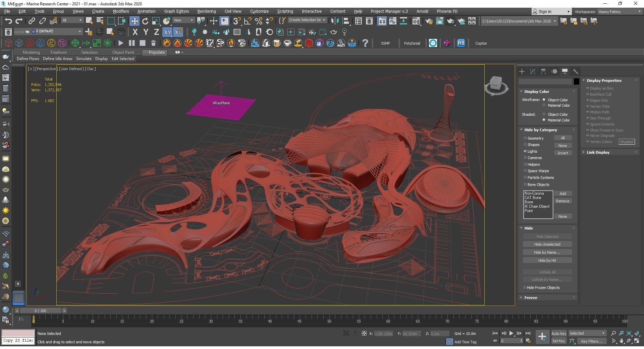Viewport: 644px width, 349px height.
Task: Select the Select and Move tool
Action: 134,21
